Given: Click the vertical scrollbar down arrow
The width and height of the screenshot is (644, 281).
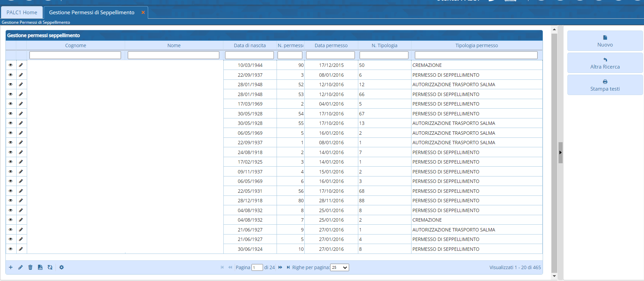Looking at the screenshot, I should (554, 276).
